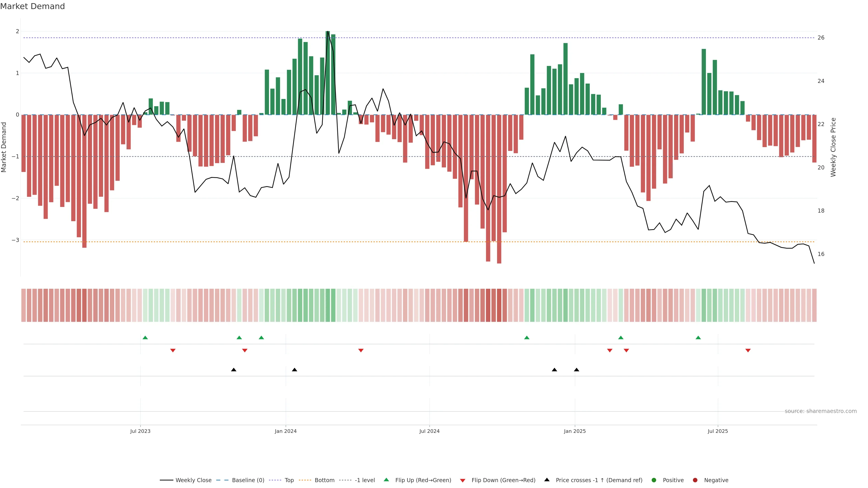868x488 pixels.
Task: Click the black Price crosses -1 triangle legend icon
Action: 547,480
